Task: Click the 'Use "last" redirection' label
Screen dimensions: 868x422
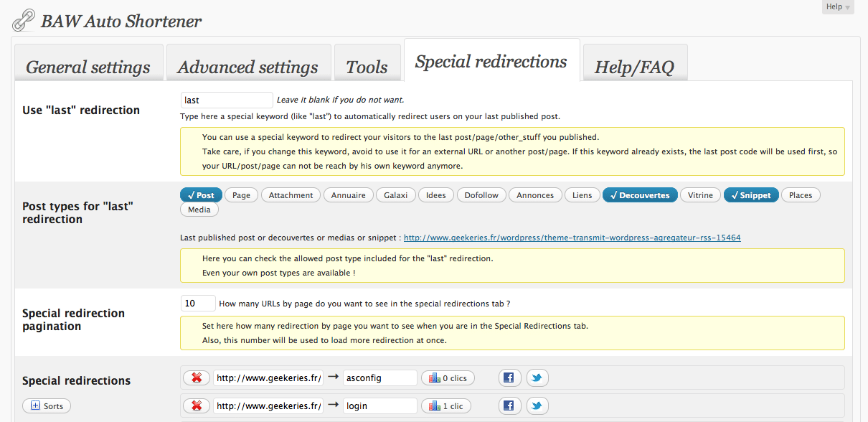Action: (x=81, y=110)
